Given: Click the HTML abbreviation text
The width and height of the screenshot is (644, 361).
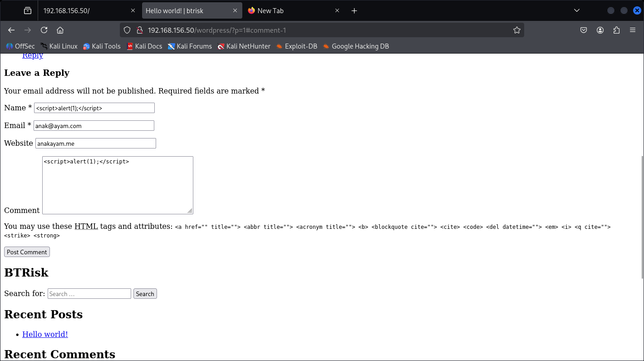Looking at the screenshot, I should click(x=86, y=226).
